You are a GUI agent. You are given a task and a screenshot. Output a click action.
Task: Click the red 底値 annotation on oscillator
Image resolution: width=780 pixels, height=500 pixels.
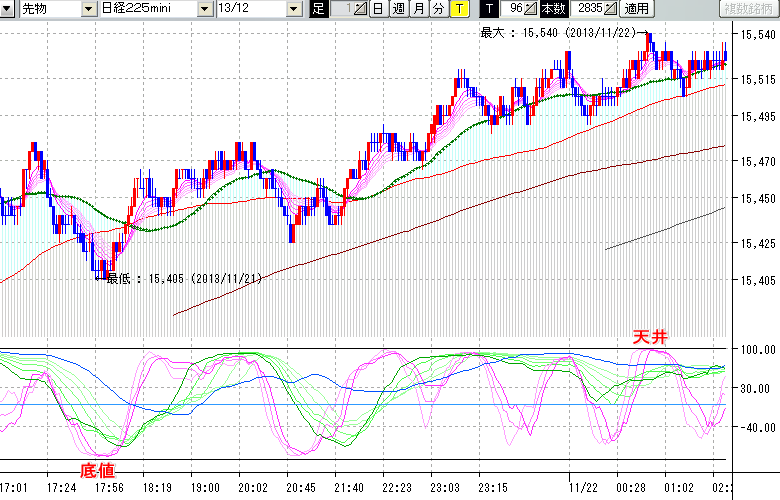(x=97, y=469)
